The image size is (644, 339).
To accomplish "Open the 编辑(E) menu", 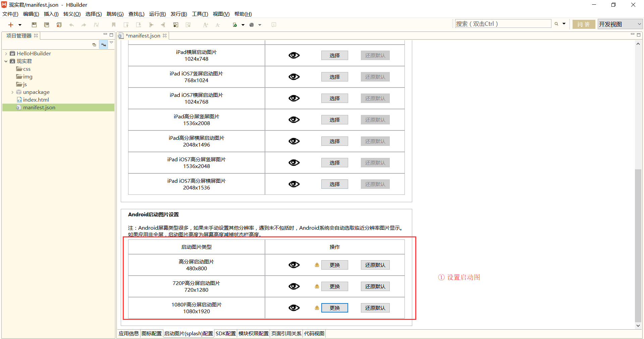I will coord(31,14).
